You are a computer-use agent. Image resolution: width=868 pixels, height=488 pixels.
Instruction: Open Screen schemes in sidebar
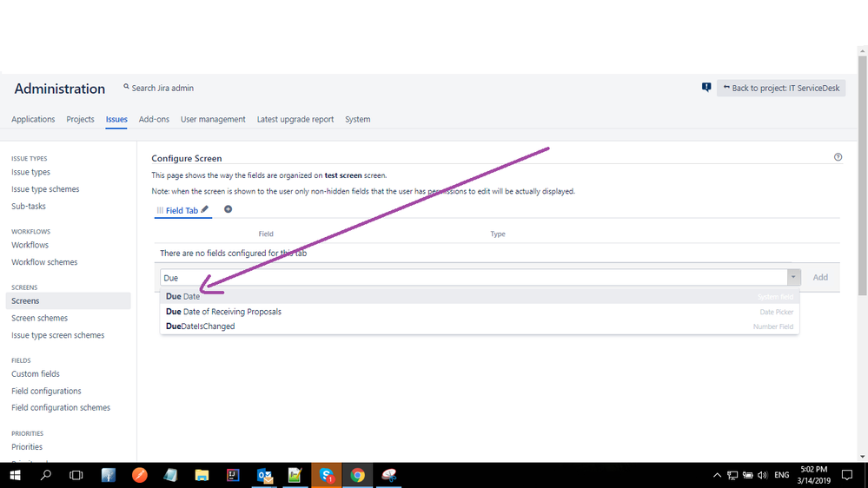pos(39,318)
